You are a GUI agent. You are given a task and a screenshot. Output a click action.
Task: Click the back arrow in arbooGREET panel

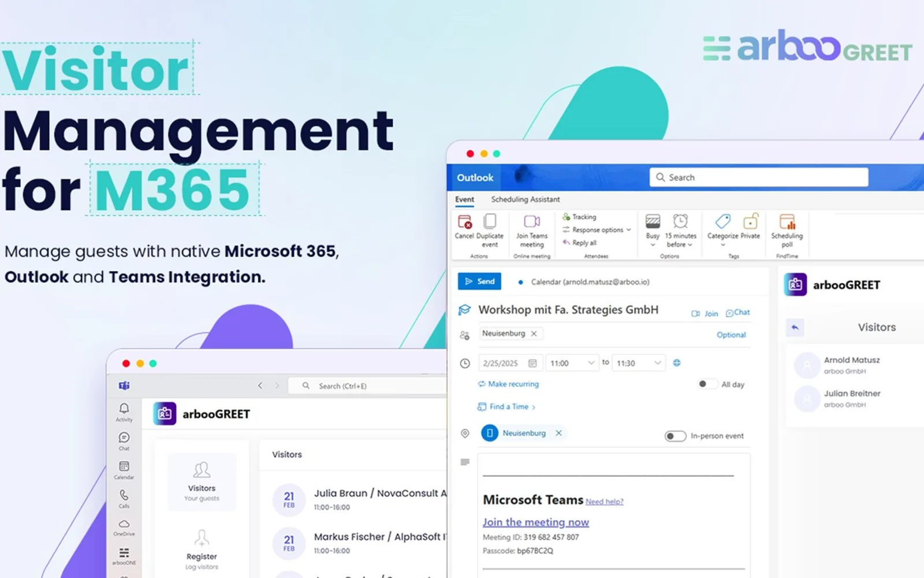[x=795, y=327]
